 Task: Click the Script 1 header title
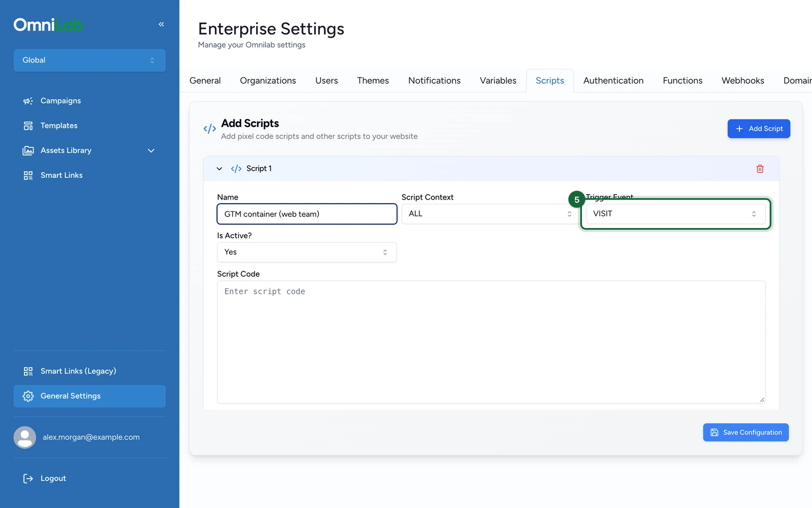click(259, 169)
